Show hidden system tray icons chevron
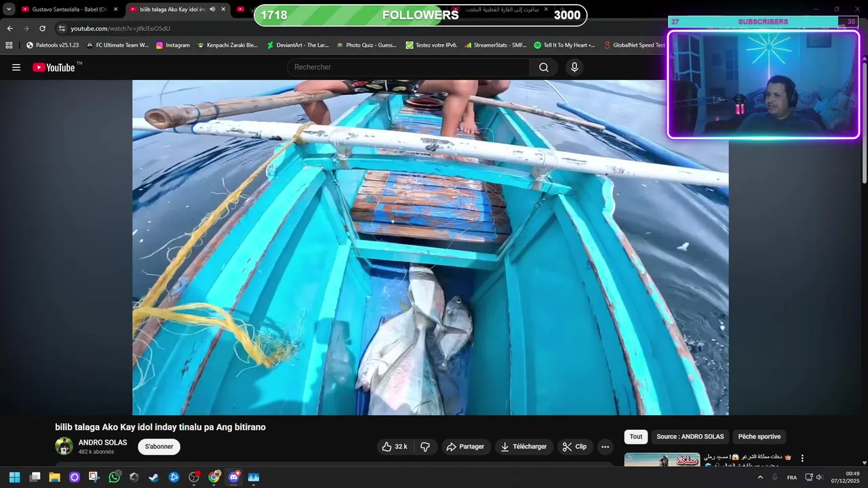This screenshot has height=488, width=868. 760,477
